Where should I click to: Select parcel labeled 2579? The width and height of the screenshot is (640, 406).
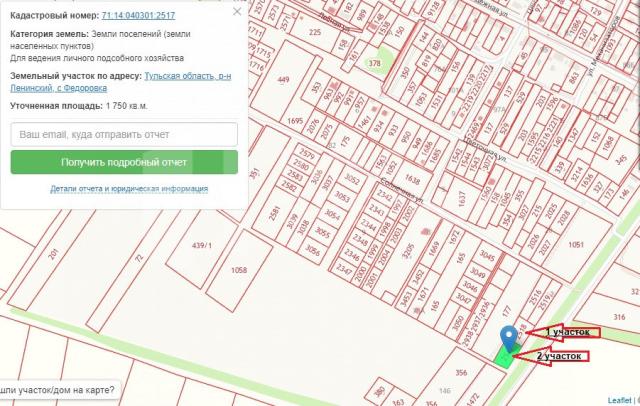coord(307,154)
